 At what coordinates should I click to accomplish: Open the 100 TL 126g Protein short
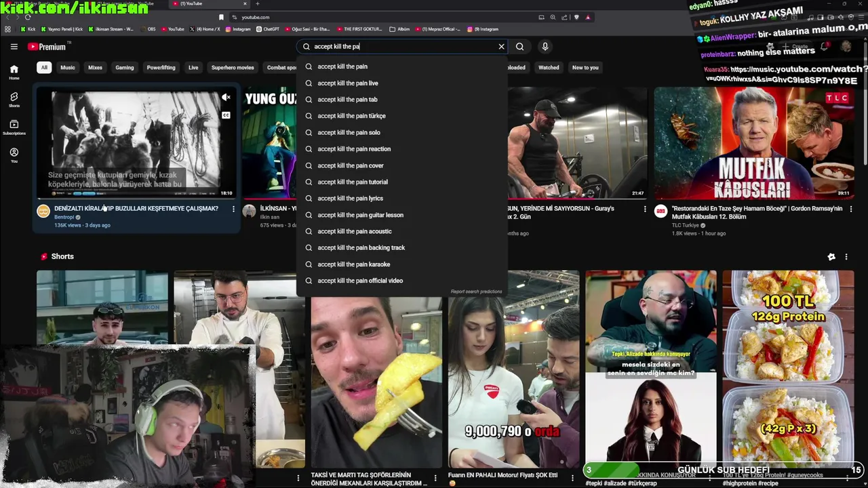click(x=788, y=369)
